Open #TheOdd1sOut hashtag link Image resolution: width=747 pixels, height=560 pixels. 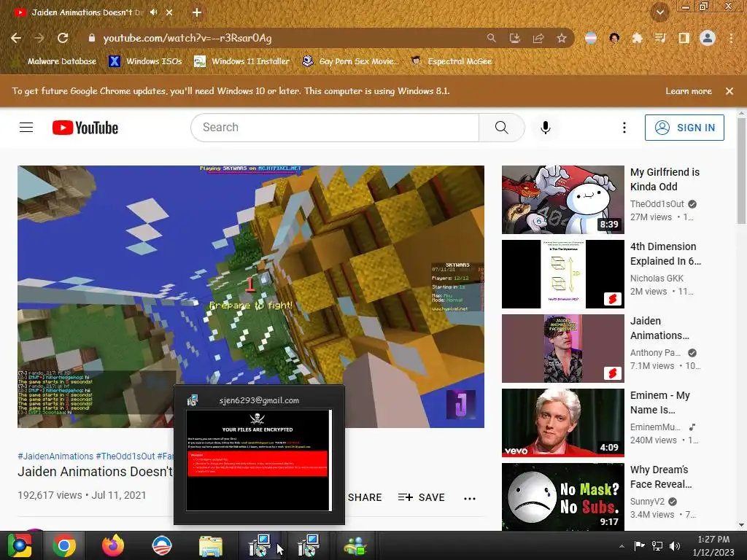coord(125,456)
